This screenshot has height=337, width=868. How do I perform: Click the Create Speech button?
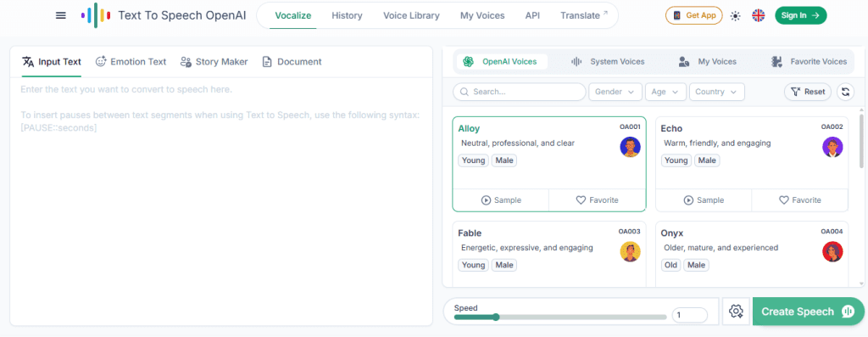[x=808, y=312]
